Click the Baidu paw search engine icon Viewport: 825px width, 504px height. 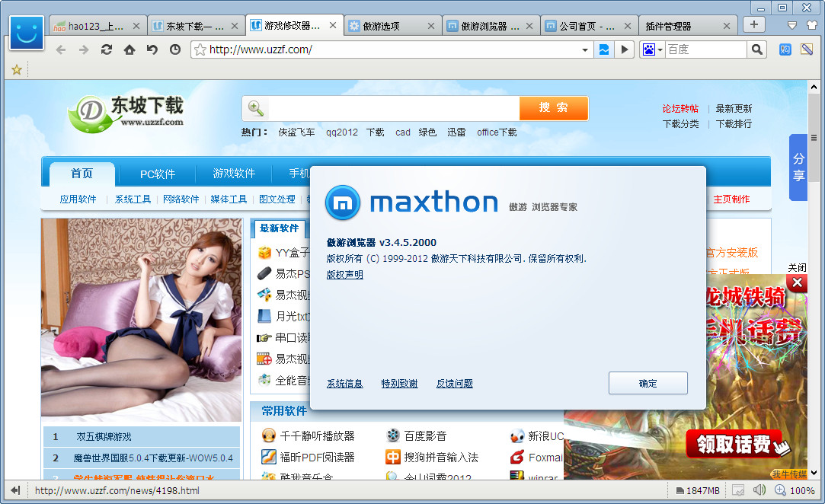[x=649, y=49]
